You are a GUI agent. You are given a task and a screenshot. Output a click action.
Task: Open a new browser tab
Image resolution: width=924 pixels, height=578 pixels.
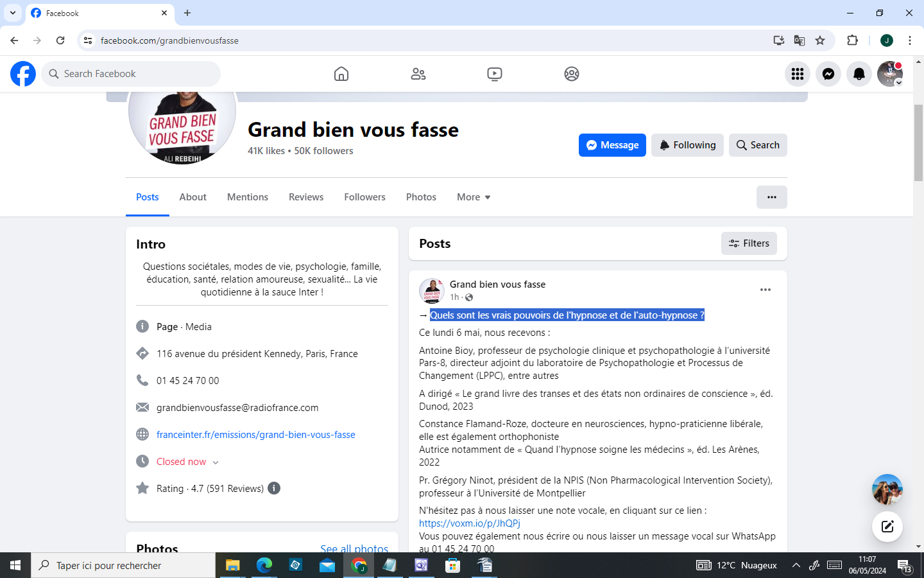[x=187, y=13]
